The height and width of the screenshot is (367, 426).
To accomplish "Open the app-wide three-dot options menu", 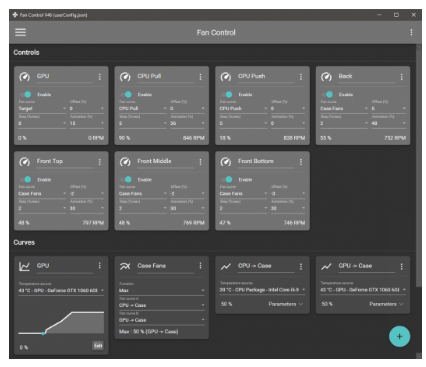I will (x=411, y=32).
